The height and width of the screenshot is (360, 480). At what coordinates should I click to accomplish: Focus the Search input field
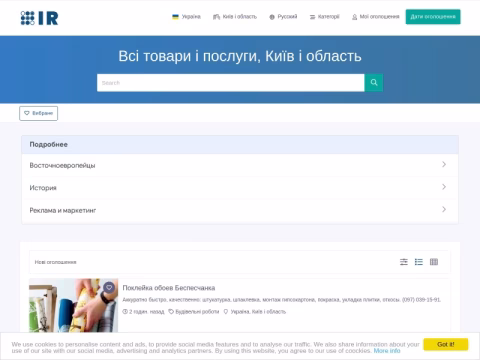click(x=231, y=83)
